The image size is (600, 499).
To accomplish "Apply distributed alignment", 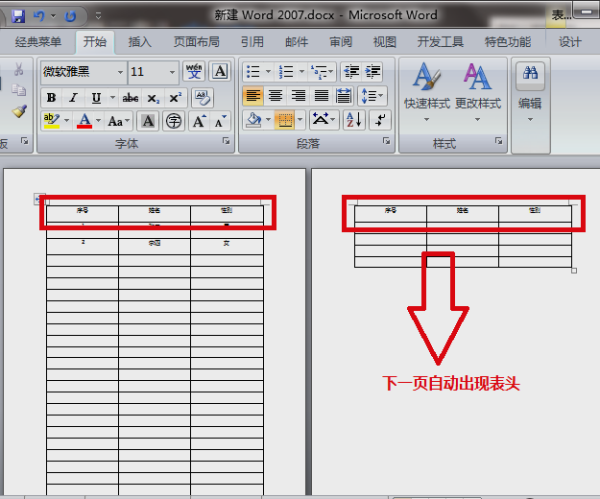I will 344,96.
